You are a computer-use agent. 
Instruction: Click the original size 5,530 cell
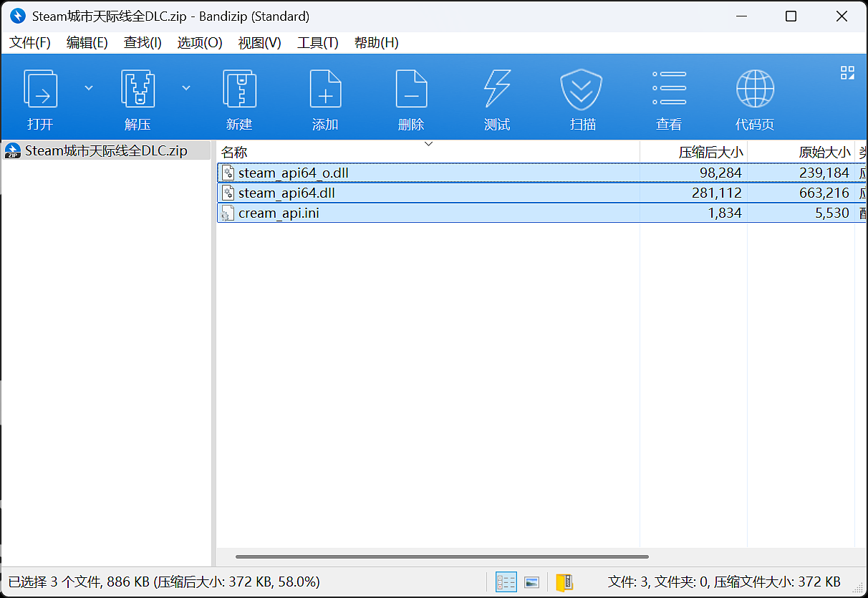click(832, 213)
